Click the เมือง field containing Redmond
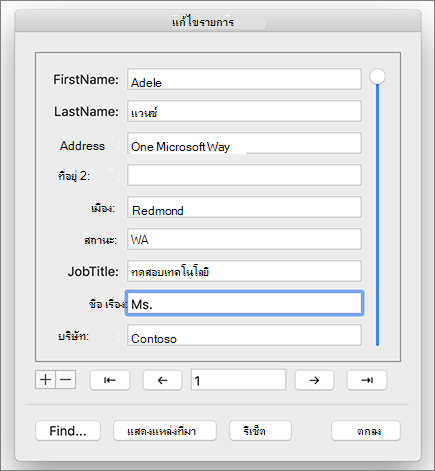 pos(244,207)
